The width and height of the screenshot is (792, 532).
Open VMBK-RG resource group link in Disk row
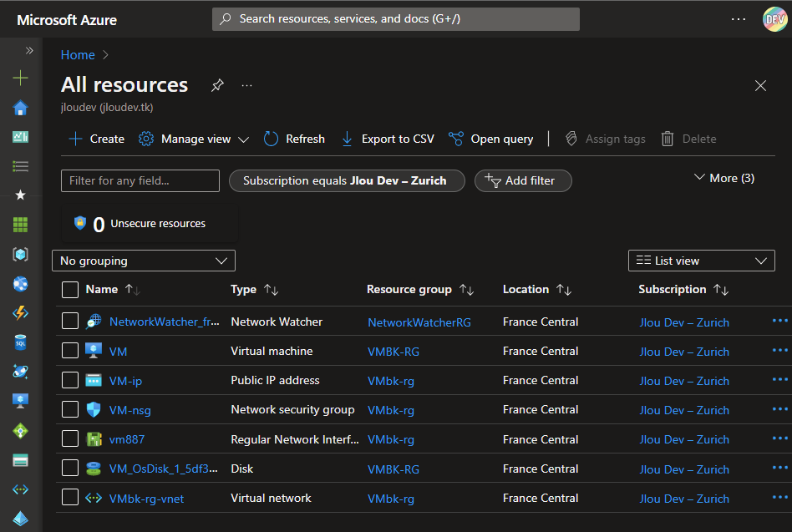393,469
